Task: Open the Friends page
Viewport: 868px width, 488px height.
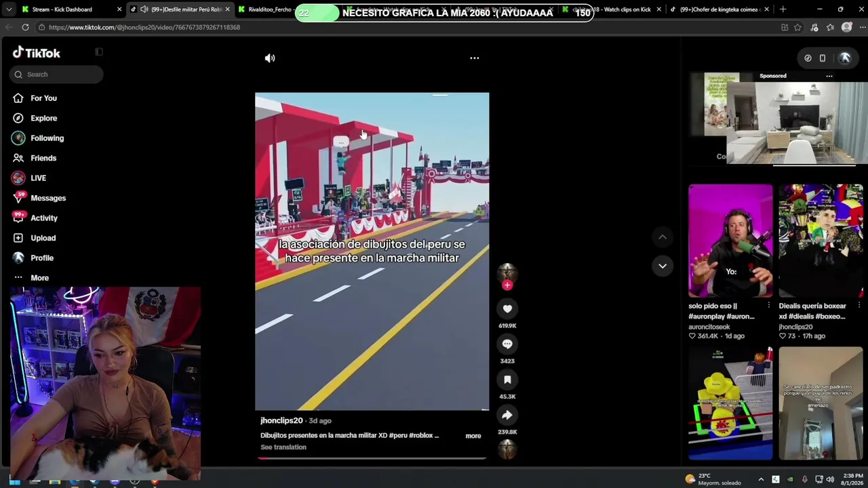Action: tap(43, 158)
